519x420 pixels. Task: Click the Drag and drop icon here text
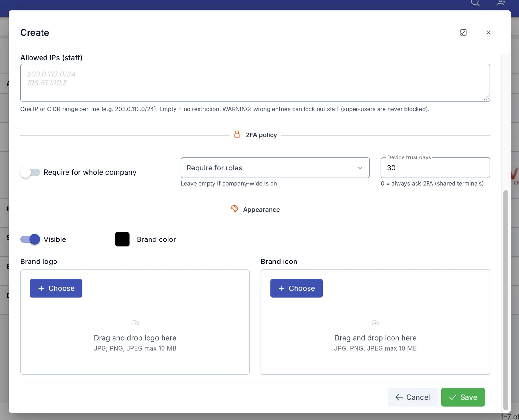coord(375,338)
